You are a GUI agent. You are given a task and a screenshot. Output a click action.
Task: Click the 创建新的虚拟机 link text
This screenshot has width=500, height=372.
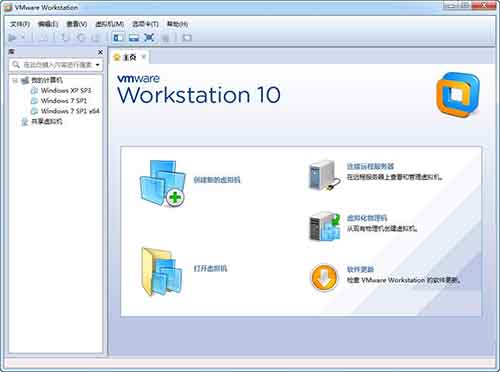click(x=217, y=180)
